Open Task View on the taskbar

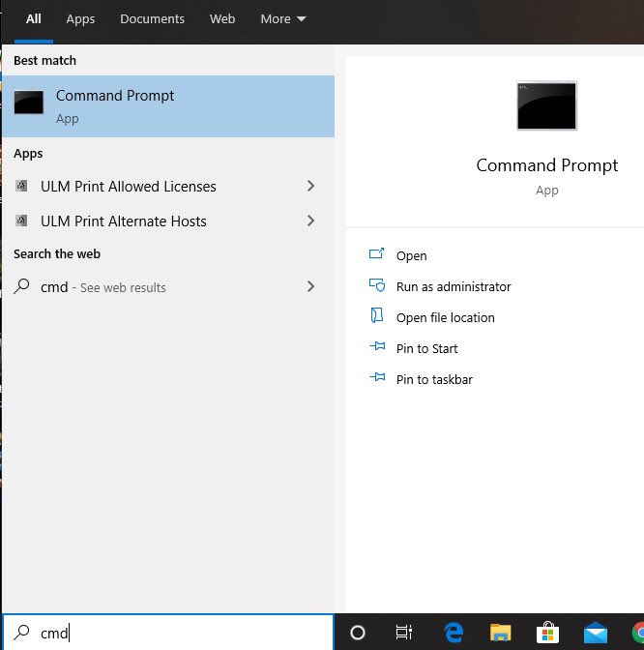coord(403,633)
